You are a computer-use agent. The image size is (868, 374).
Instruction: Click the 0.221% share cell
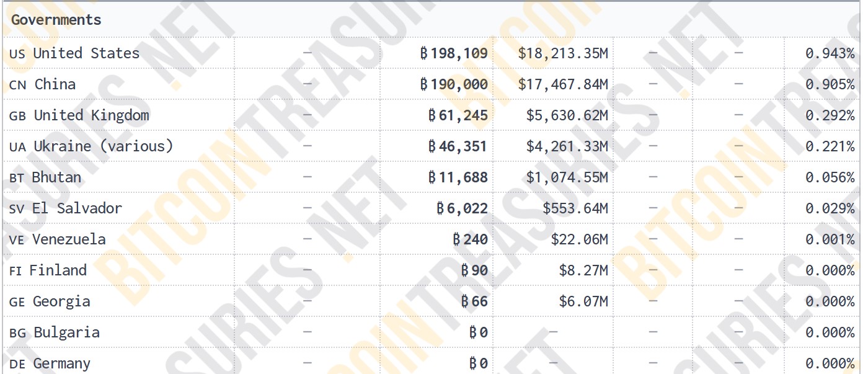click(830, 146)
